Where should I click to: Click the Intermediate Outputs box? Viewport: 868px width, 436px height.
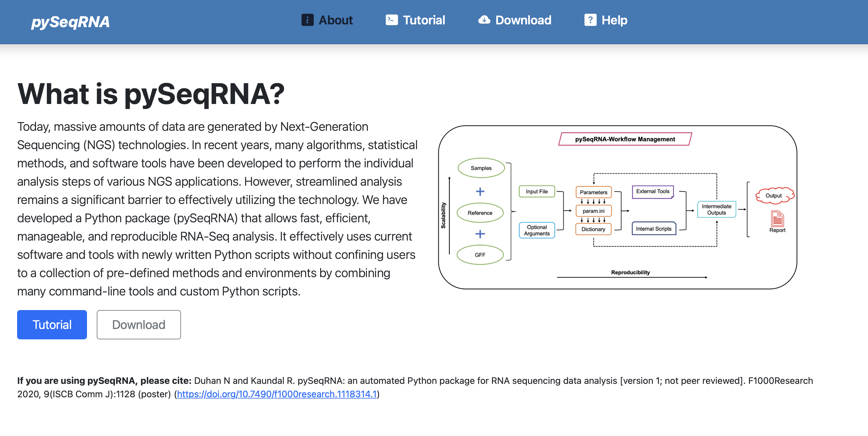pyautogui.click(x=716, y=209)
